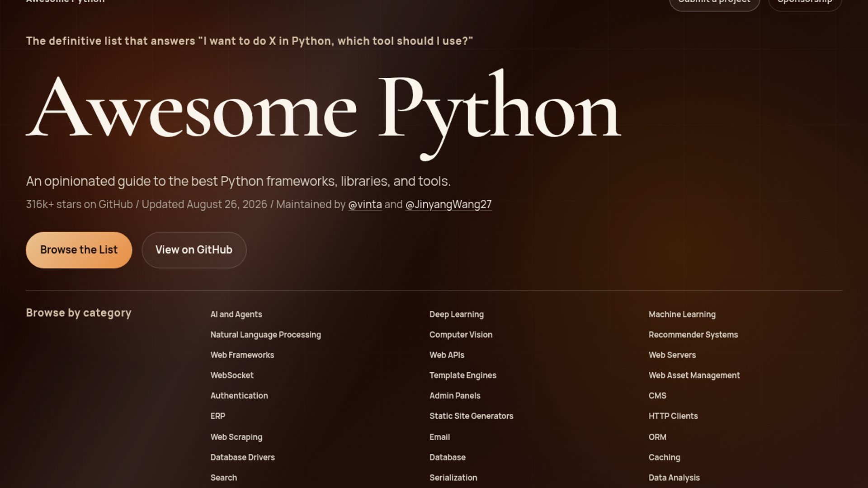
Task: Select the Web Servers category
Action: (672, 355)
